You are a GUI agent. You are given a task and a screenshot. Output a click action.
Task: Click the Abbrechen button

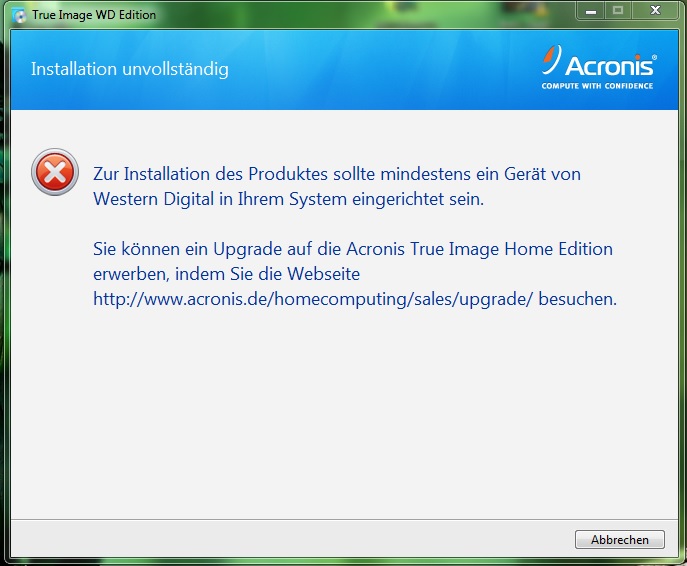click(620, 539)
